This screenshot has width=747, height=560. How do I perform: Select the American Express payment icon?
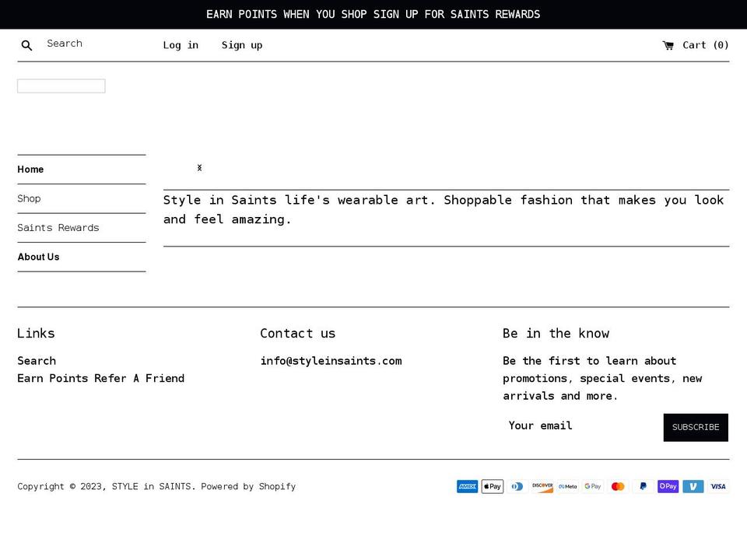click(x=467, y=486)
